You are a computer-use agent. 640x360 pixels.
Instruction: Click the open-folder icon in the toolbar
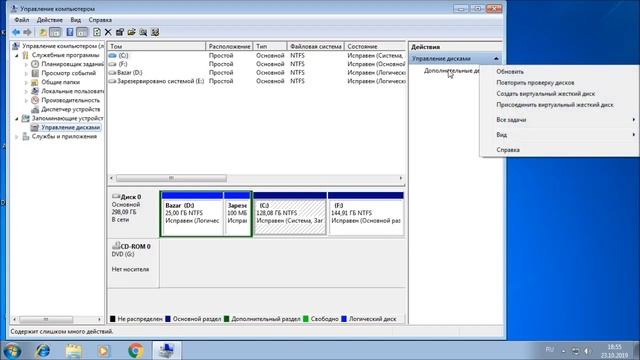(131, 32)
